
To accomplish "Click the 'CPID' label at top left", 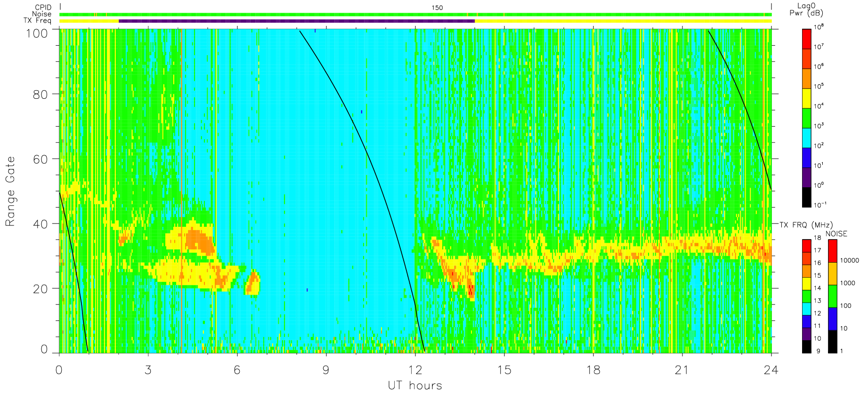I will pos(43,8).
